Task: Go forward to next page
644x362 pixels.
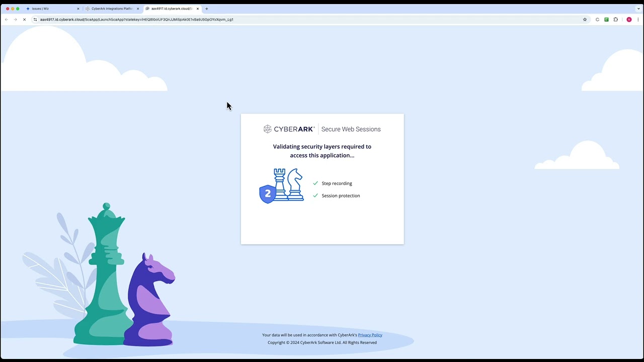Action: [x=15, y=20]
